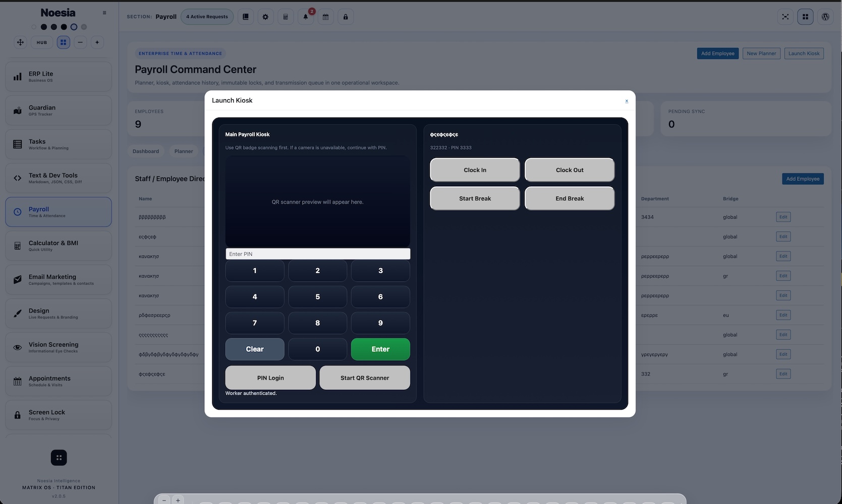Open notifications bell with badge 2

click(x=306, y=17)
